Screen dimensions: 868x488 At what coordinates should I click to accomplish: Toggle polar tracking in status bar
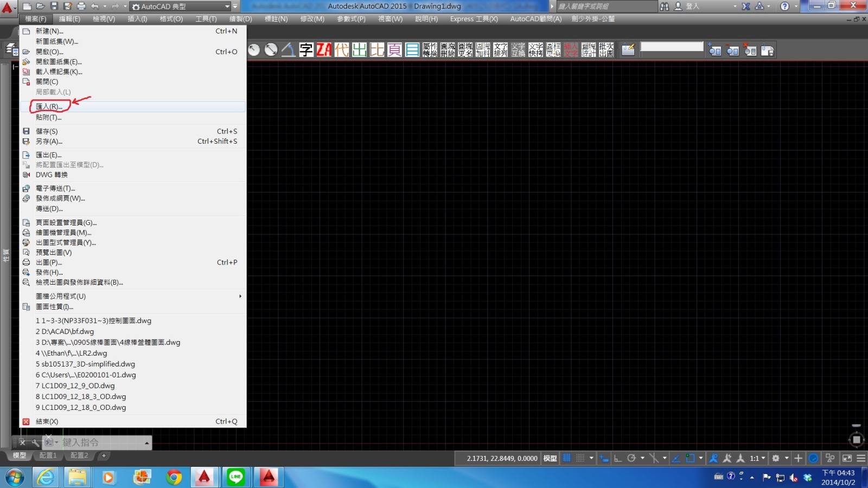click(x=631, y=458)
